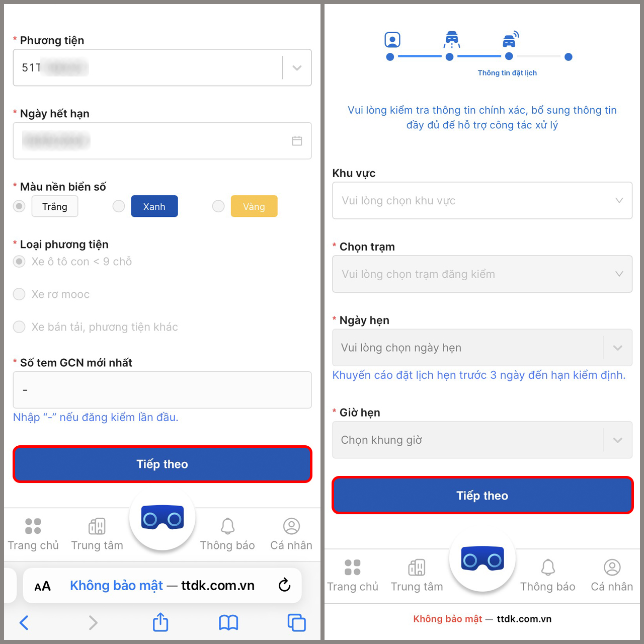Viewport: 644px width, 644px height.
Task: Open the Khu vực dropdown
Action: (482, 200)
